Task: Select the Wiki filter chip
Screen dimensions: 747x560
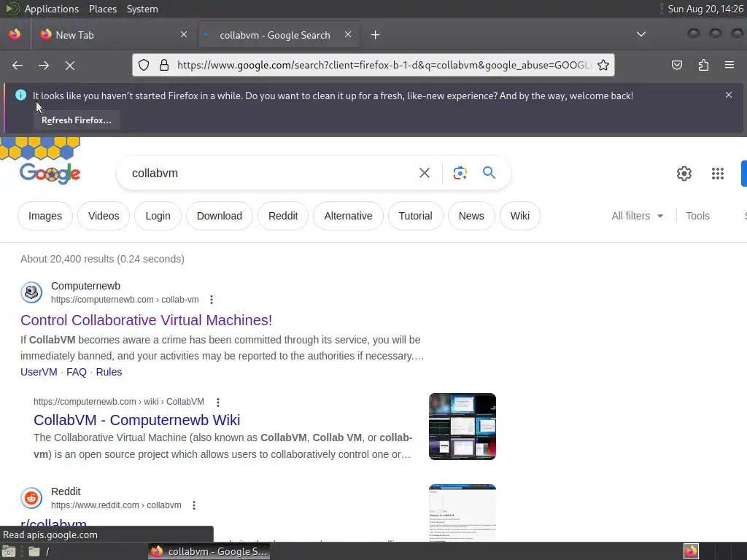Action: pyautogui.click(x=519, y=216)
